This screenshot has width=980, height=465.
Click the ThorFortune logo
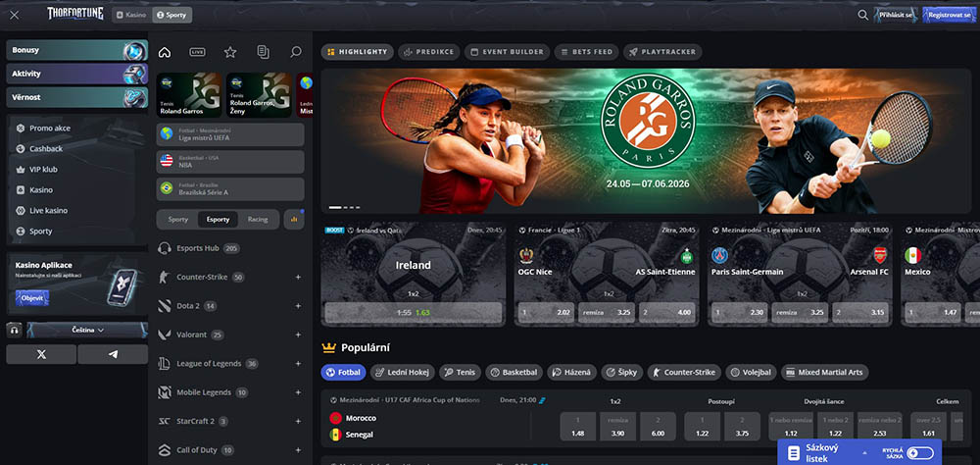tap(75, 14)
